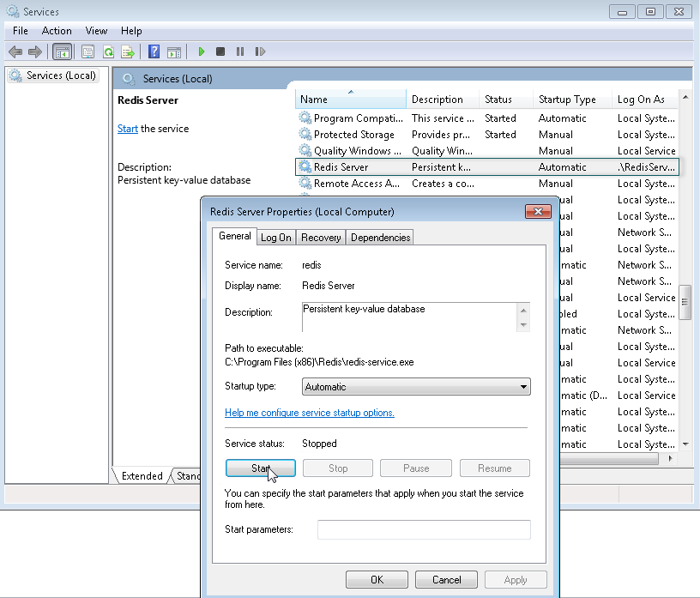Click the Restart Service toolbar icon
Viewport: 700px width, 598px height.
[x=260, y=51]
